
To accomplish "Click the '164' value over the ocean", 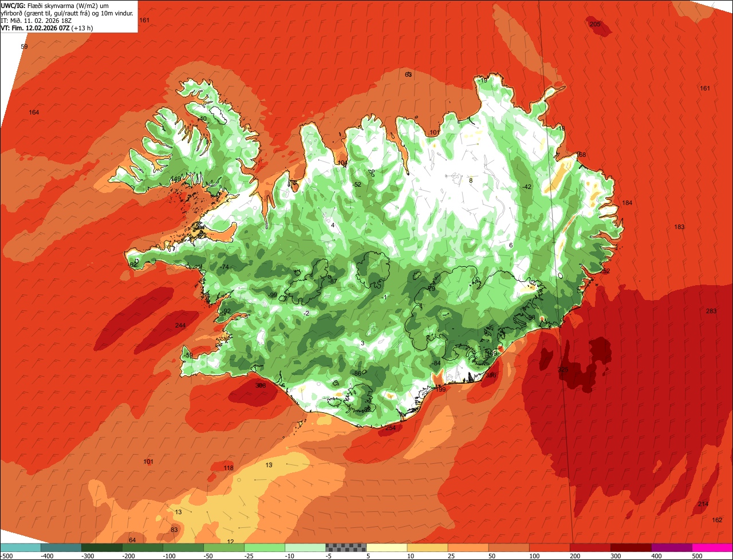I will pos(34,112).
